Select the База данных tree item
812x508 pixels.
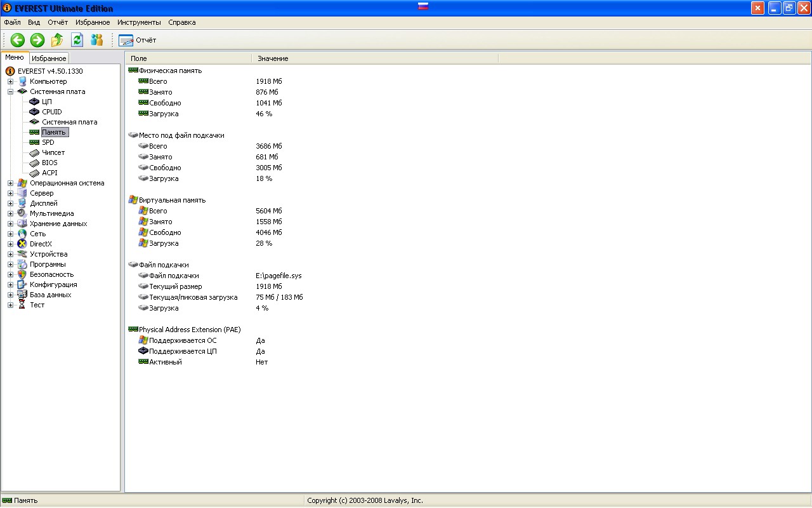[x=50, y=295]
